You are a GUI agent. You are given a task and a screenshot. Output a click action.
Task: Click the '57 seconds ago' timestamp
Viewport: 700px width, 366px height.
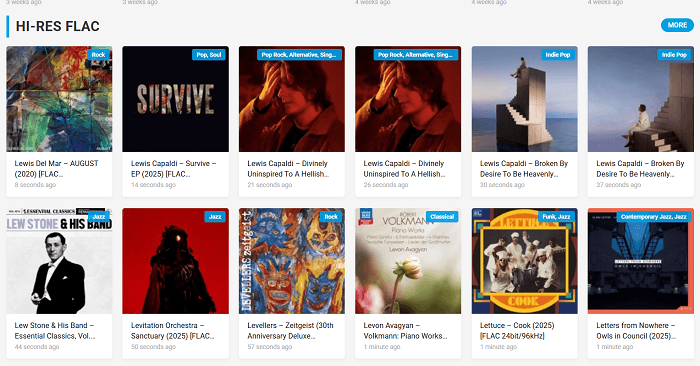[x=270, y=347]
